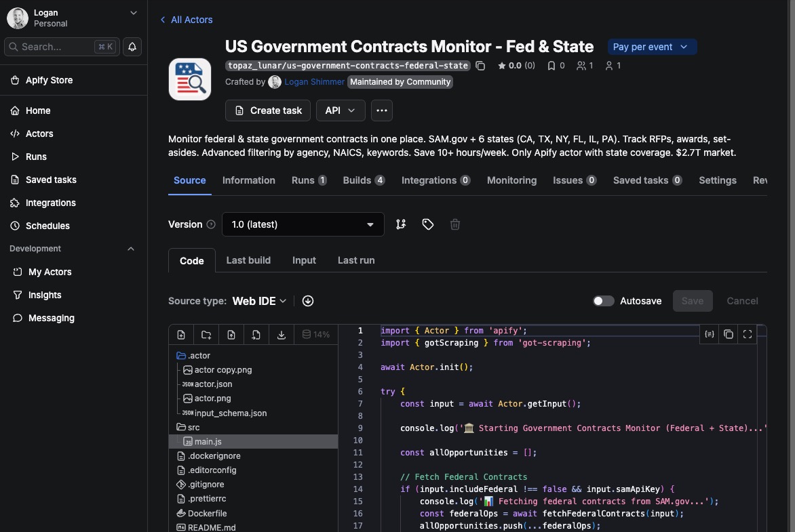Image resolution: width=795 pixels, height=532 pixels.
Task: Switch to the Last build tab
Action: point(248,260)
